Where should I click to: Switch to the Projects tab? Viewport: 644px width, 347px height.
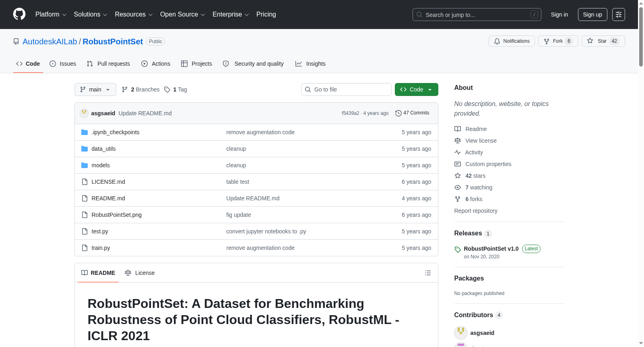(x=196, y=64)
